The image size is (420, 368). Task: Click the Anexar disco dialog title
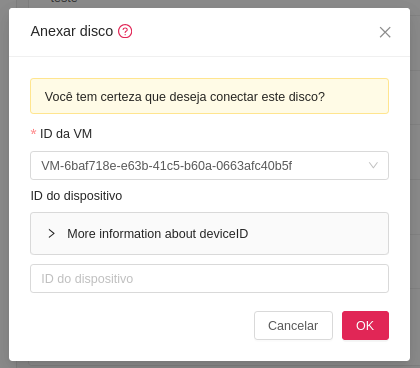coord(72,31)
